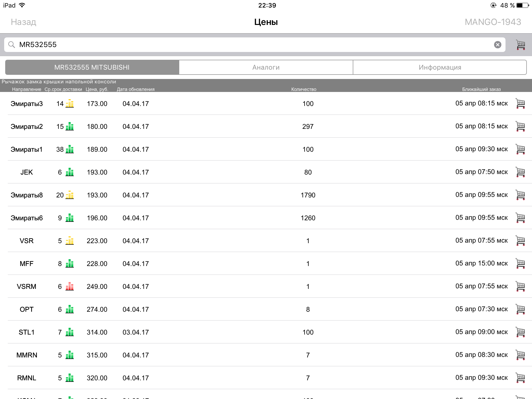Add RMNL offer to cart
The image size is (532, 399).
520,378
